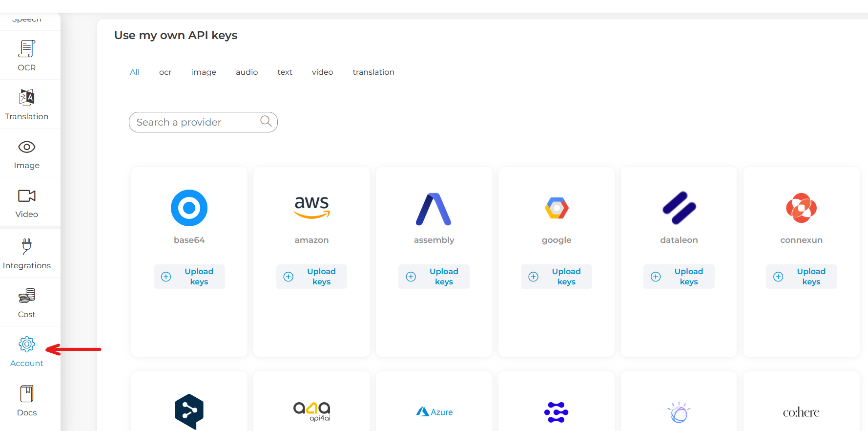Viewport: 868px width, 431px height.
Task: Click the 'base64' provider name
Action: (x=189, y=240)
